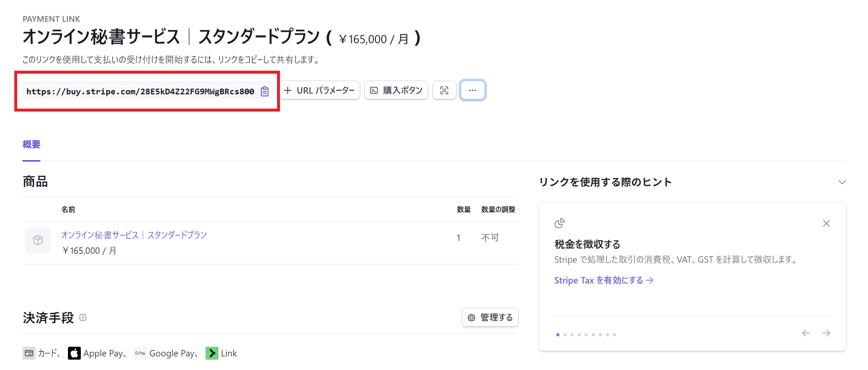
Task: Go to the previous hint with left arrow
Action: (x=806, y=333)
